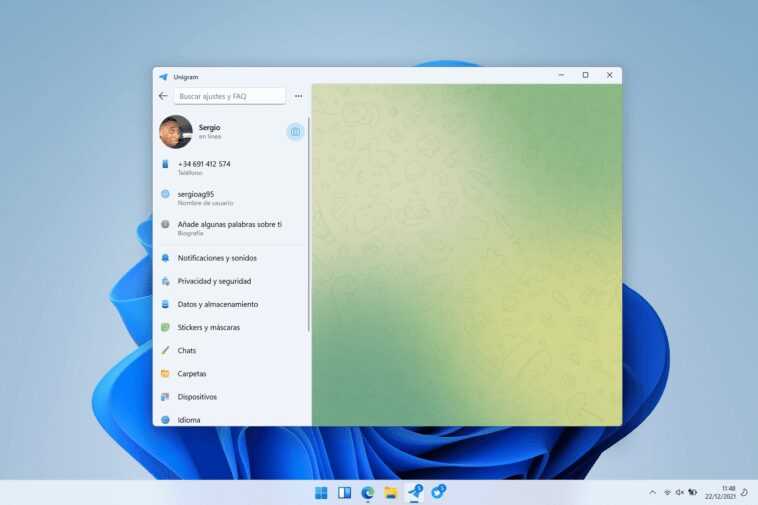Click the network icon in system tray
Screen dimensions: 758x505
pyautogui.click(x=667, y=492)
